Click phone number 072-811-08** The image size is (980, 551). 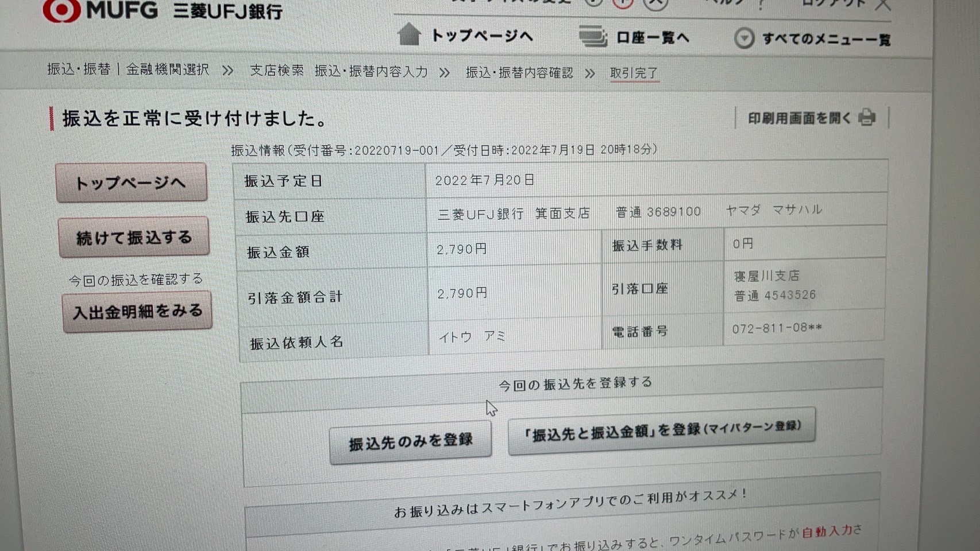click(777, 328)
